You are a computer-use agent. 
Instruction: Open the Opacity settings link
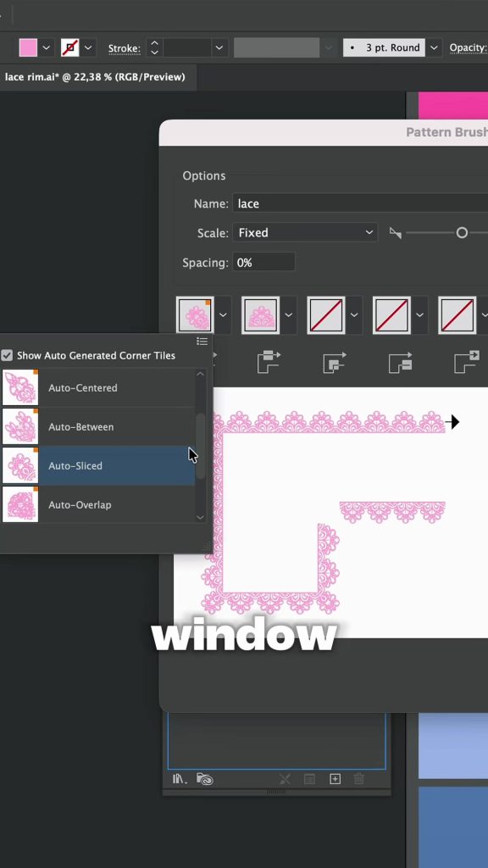coord(468,48)
